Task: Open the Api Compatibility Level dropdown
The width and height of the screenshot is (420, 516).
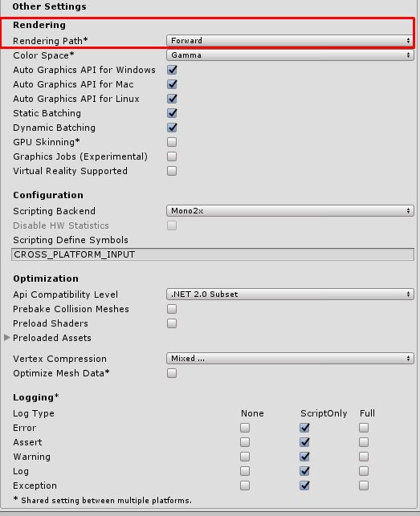Action: (290, 295)
